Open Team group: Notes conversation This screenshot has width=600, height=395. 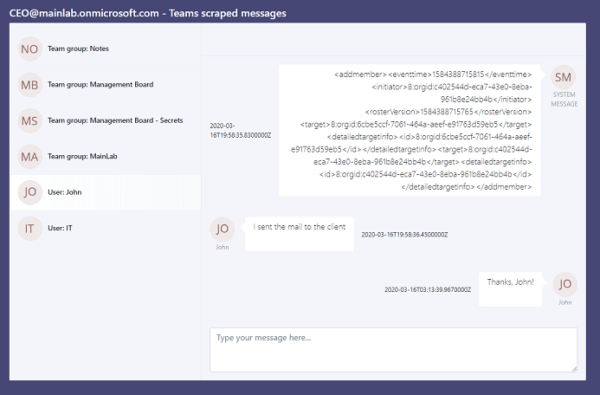(106, 49)
